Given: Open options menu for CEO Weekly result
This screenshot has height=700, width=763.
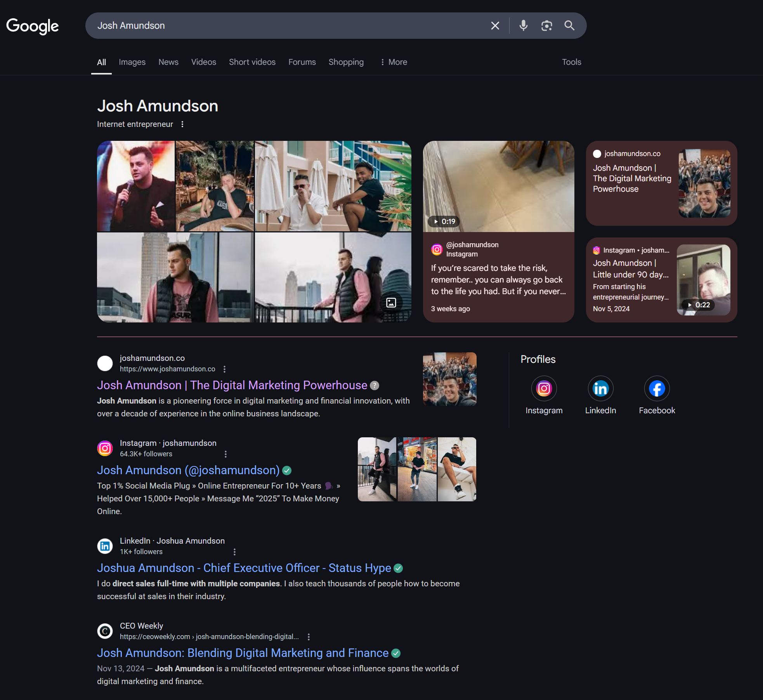Looking at the screenshot, I should pyautogui.click(x=309, y=637).
